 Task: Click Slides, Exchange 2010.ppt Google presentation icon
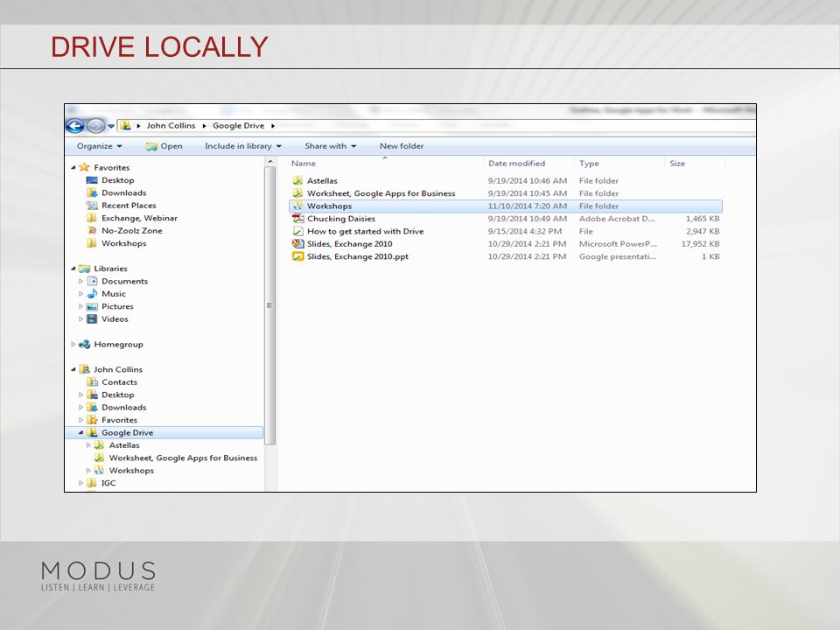click(297, 256)
